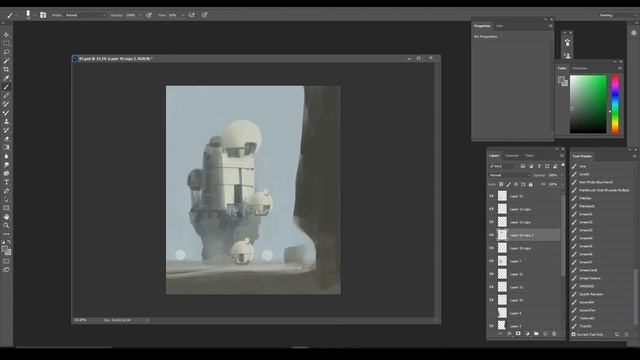This screenshot has height=360, width=640.
Task: Open the Edit Toolbar ellipsis button
Action: pyautogui.click(x=6, y=234)
